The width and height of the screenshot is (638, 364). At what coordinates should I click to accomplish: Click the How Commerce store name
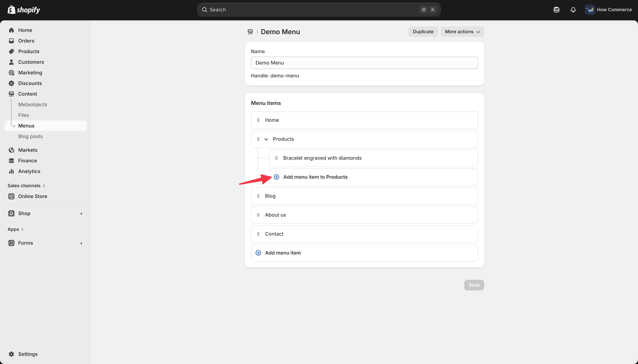tap(614, 10)
